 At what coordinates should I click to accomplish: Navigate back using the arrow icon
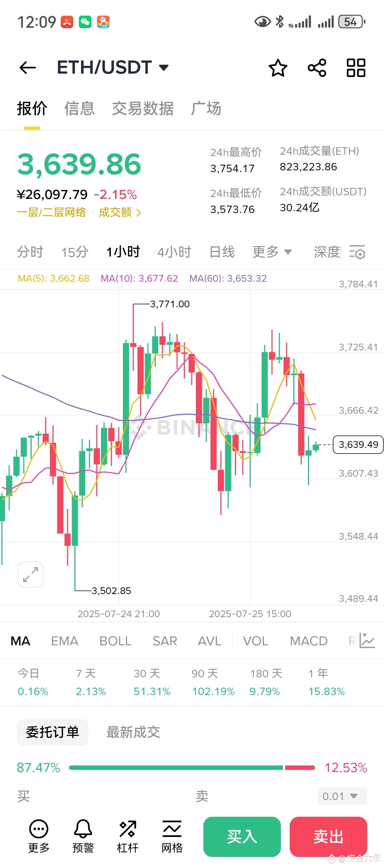coord(27,68)
